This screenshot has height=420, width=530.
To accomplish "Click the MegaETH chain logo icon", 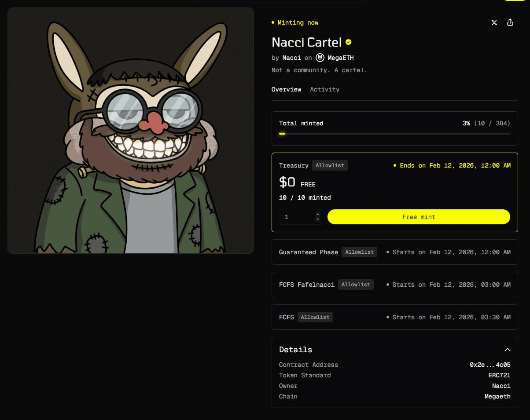I will pos(320,58).
